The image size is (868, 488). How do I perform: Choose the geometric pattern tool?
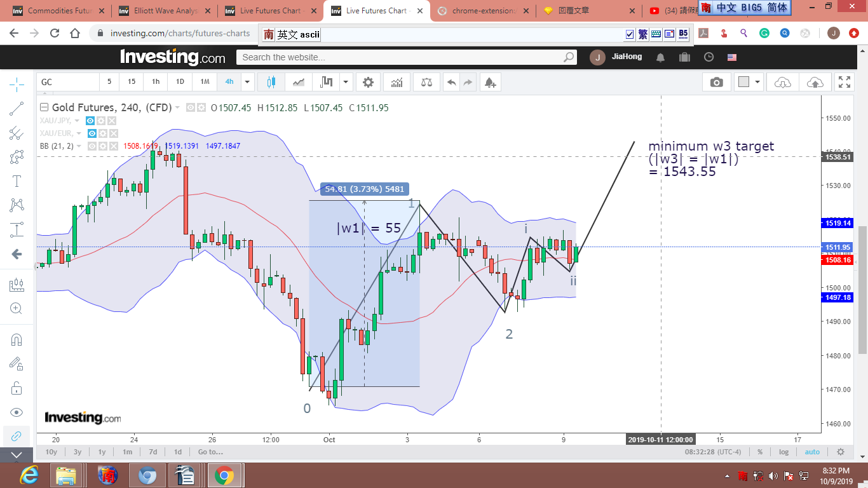(x=17, y=157)
